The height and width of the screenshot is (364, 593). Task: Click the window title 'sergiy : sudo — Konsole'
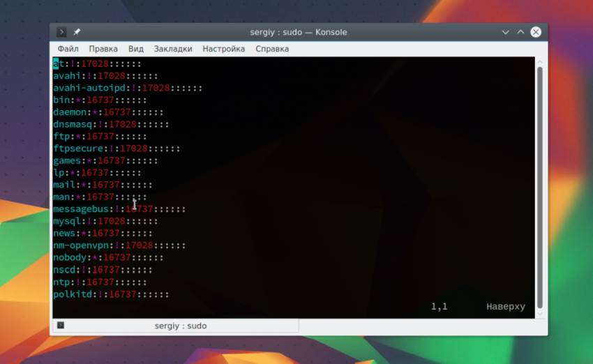[298, 32]
